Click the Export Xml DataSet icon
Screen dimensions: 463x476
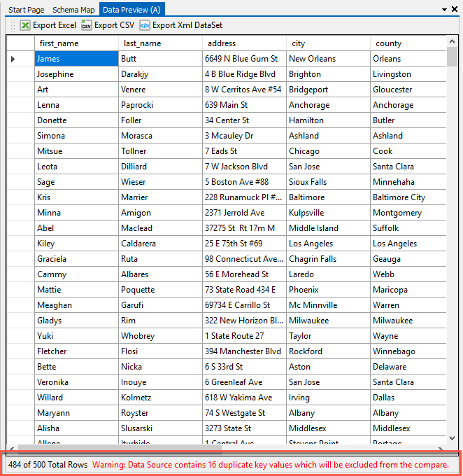tap(144, 25)
